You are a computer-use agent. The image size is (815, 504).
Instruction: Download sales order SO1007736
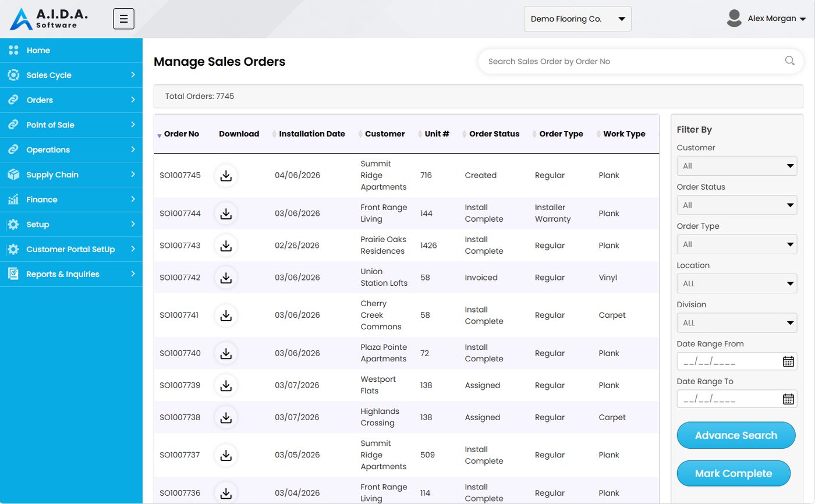tap(226, 493)
